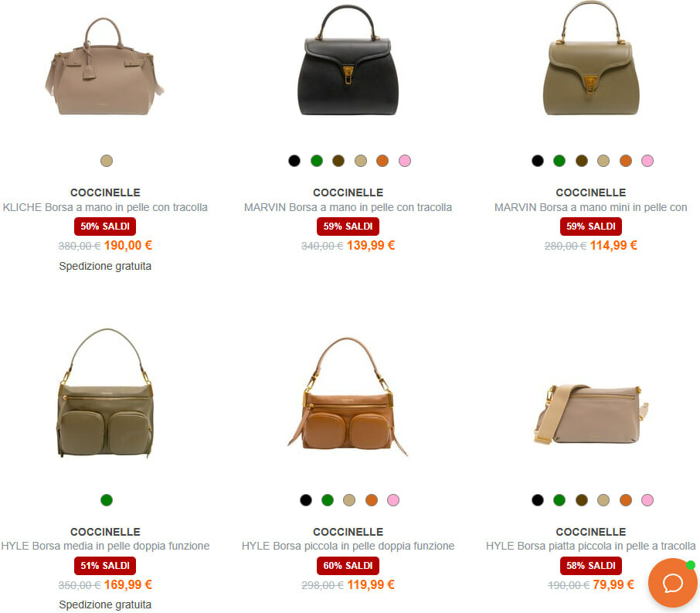700x613 pixels.
Task: Pick the beige swatch under KLICHE bag
Action: 107,161
